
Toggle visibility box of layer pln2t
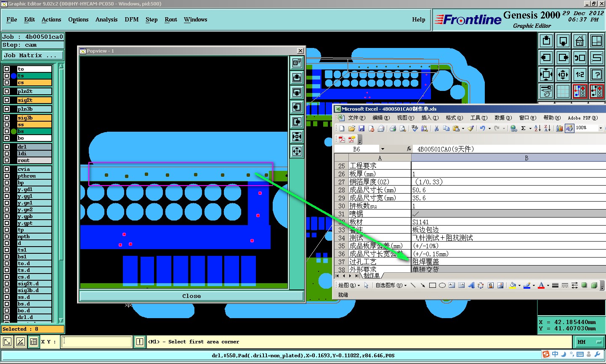pos(7,91)
